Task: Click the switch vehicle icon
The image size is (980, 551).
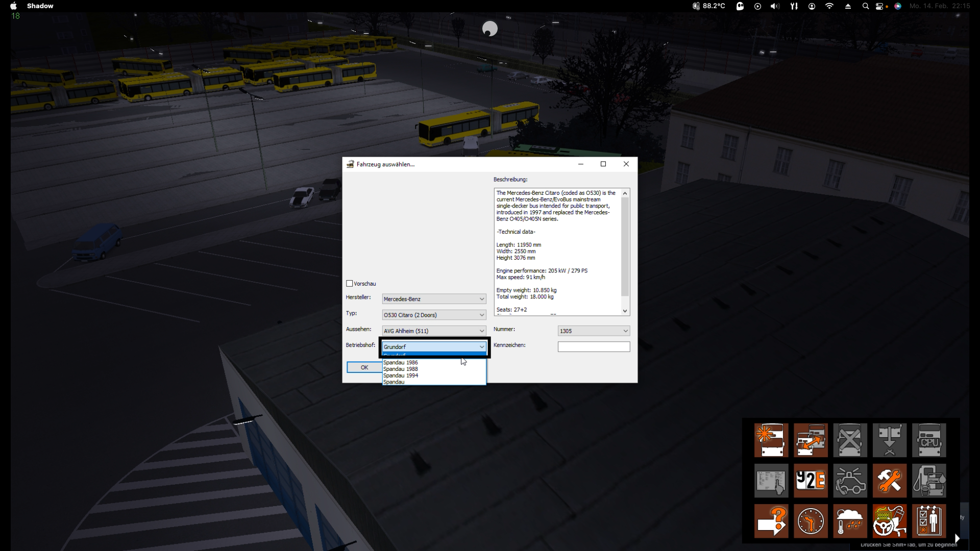Action: click(x=811, y=440)
